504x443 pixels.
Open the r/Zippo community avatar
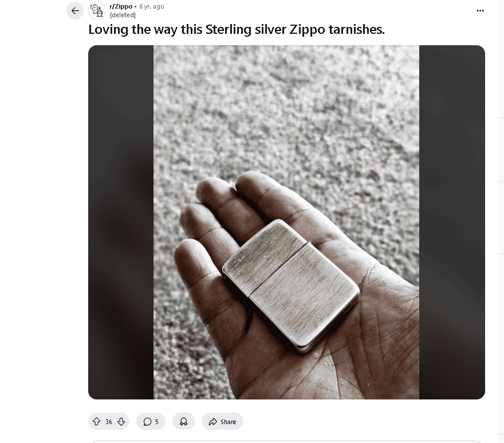97,11
